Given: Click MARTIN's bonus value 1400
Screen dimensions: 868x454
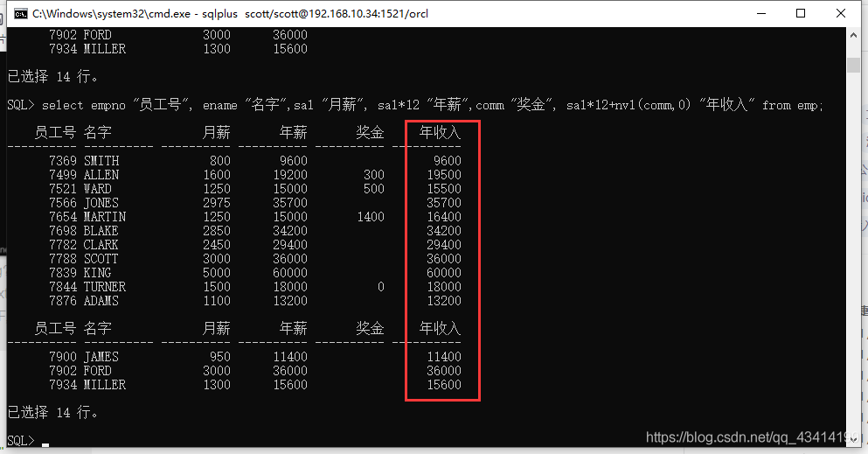Looking at the screenshot, I should click(x=371, y=216).
